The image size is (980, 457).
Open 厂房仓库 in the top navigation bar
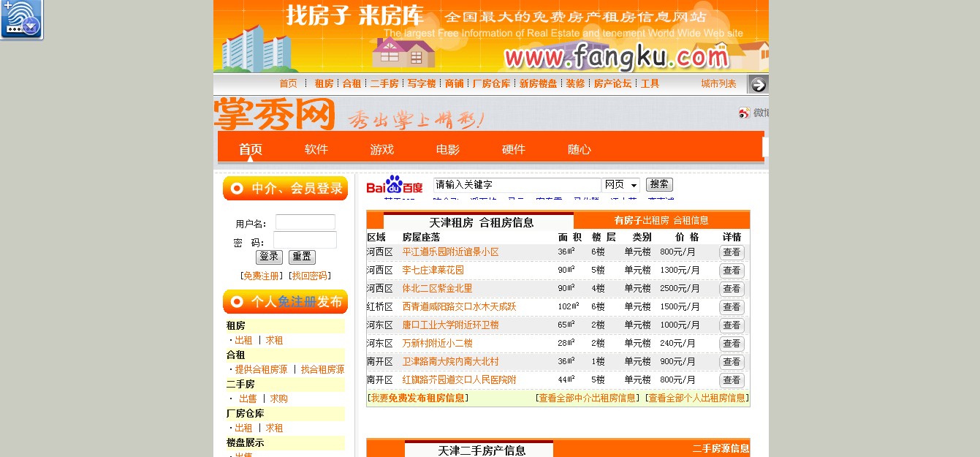pos(491,83)
